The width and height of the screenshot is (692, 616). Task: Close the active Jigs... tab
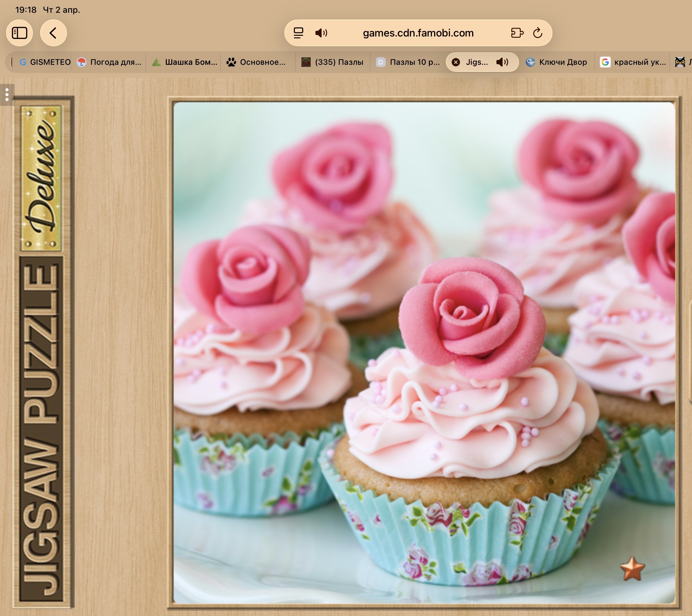tap(456, 62)
